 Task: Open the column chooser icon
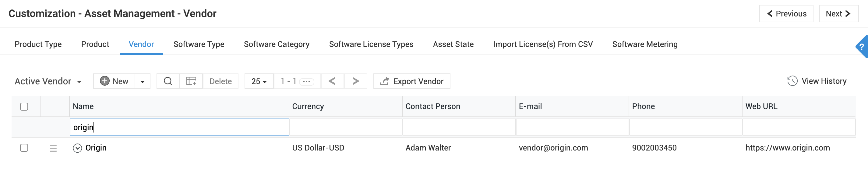[191, 81]
